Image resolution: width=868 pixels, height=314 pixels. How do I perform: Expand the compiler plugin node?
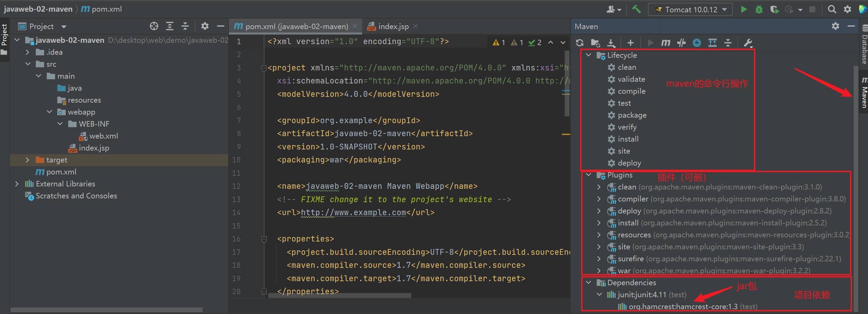pyautogui.click(x=599, y=199)
